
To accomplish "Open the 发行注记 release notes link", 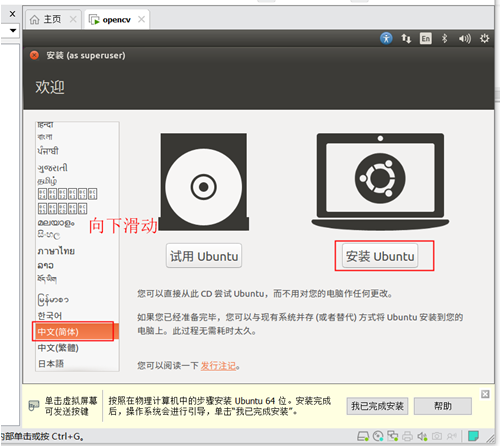I will tap(218, 366).
